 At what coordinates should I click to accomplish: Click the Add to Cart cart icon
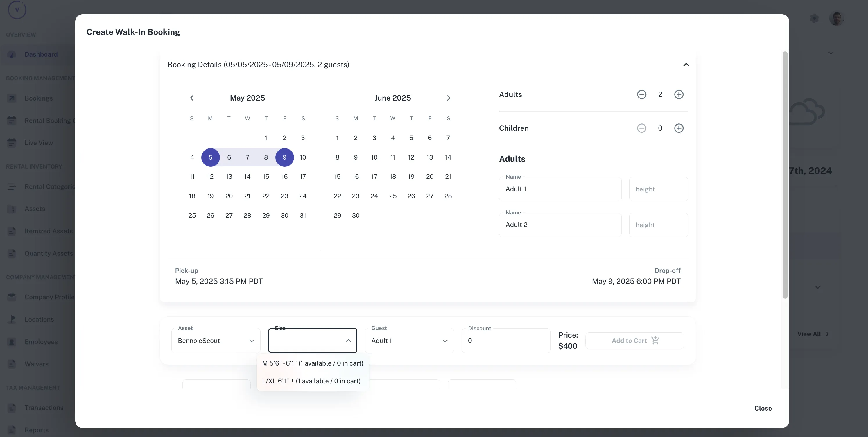655,341
